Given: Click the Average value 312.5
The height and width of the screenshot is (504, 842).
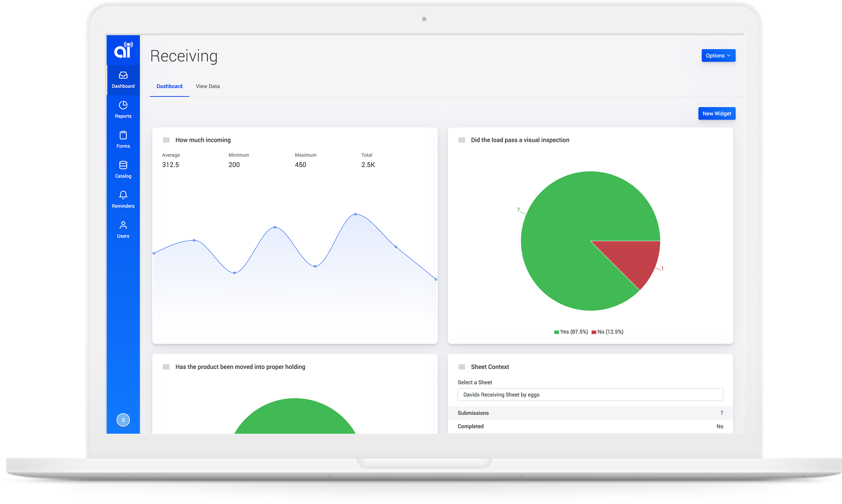Looking at the screenshot, I should click(x=170, y=165).
